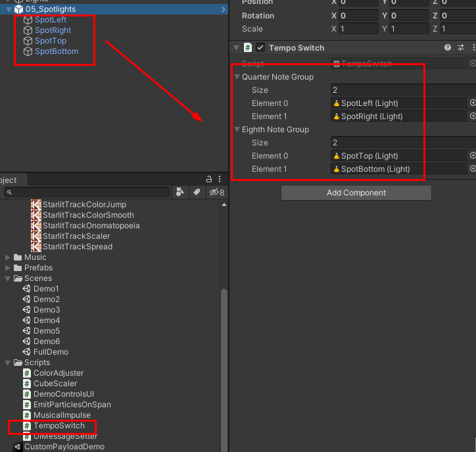Edit Quarter Note Group Size field
Viewport: 476px width, 452px height.
coord(404,90)
